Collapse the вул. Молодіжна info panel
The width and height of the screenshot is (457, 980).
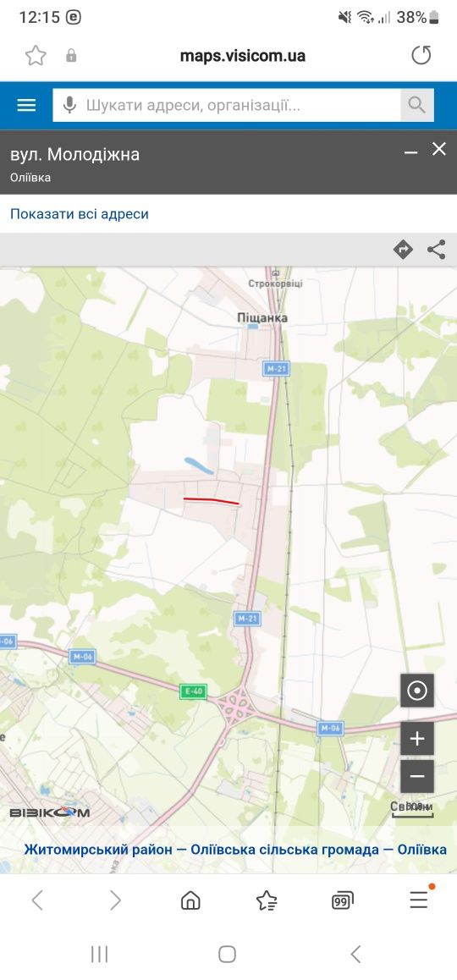click(410, 151)
